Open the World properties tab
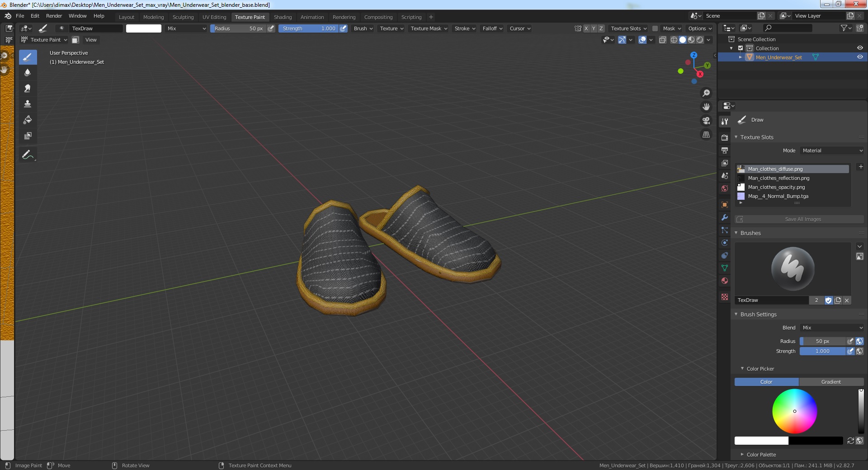Viewport: 868px width, 470px height. (725, 188)
